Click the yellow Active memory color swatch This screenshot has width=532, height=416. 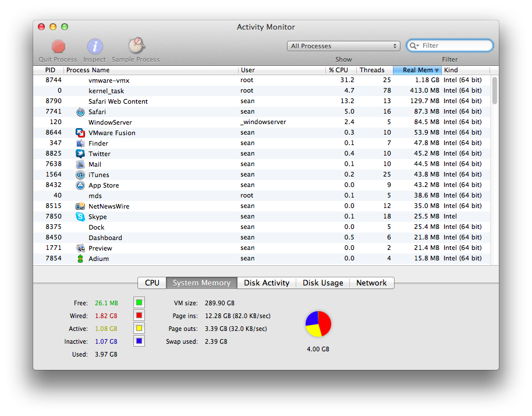139,328
